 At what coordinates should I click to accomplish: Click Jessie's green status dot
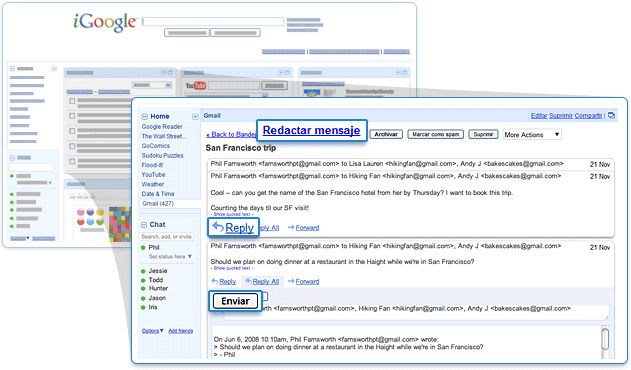click(143, 271)
